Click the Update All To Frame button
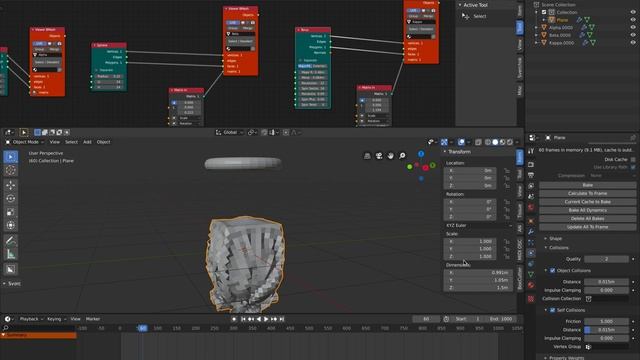Screen dimensions: 640x360 pos(587,227)
